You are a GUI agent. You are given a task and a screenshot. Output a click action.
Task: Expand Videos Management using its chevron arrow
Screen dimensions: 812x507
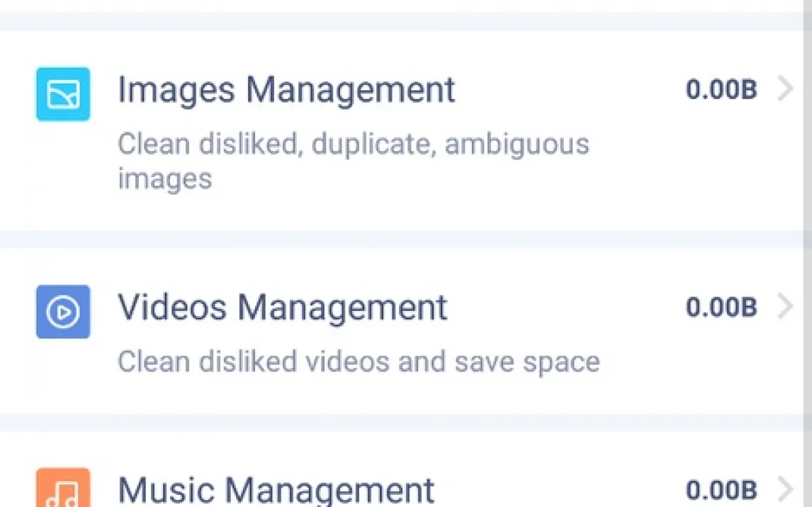point(786,307)
